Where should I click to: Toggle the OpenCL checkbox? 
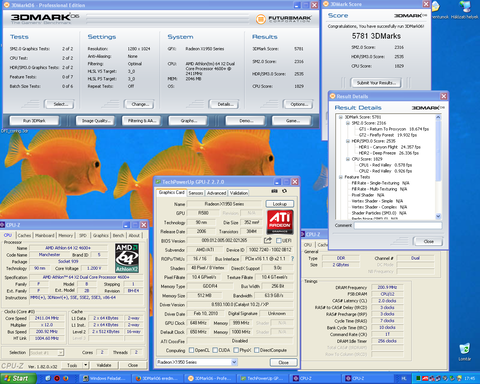pyautogui.click(x=191, y=350)
